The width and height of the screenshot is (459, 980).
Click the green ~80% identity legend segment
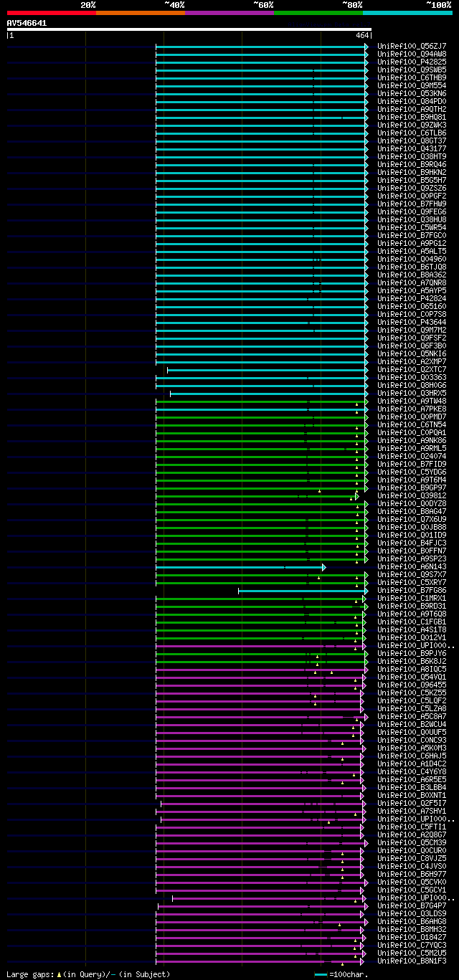[x=318, y=13]
